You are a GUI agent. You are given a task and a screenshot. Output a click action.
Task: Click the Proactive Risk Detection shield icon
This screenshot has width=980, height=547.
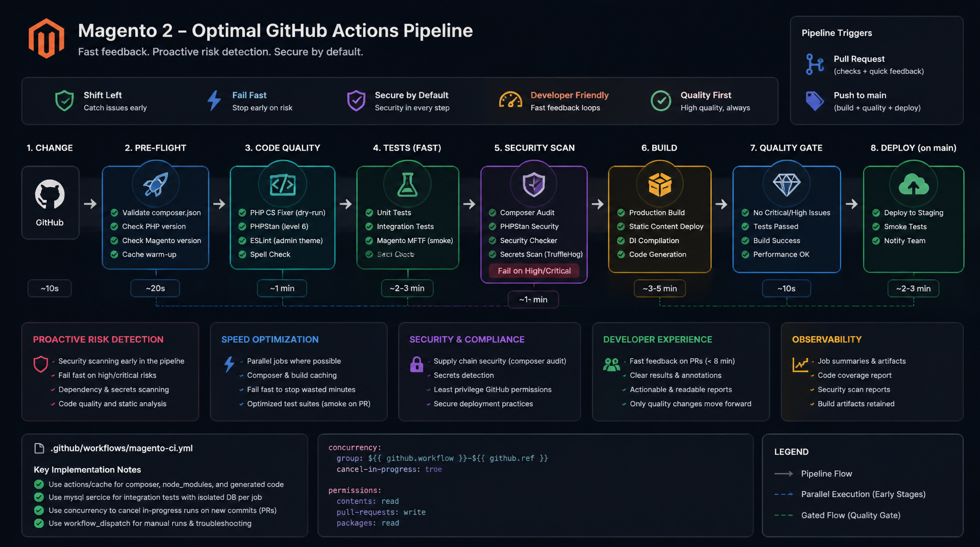point(41,364)
